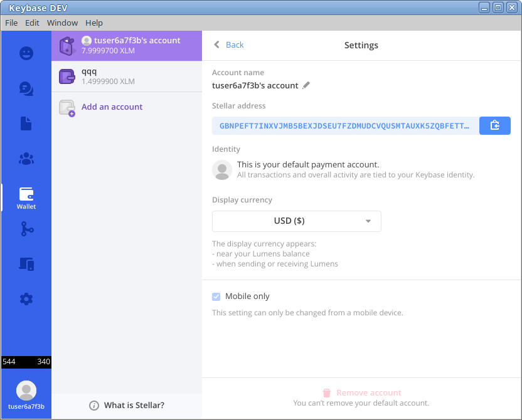Select tuser6a7f3b's account in list
Image resolution: width=522 pixels, height=420 pixels.
(x=127, y=46)
